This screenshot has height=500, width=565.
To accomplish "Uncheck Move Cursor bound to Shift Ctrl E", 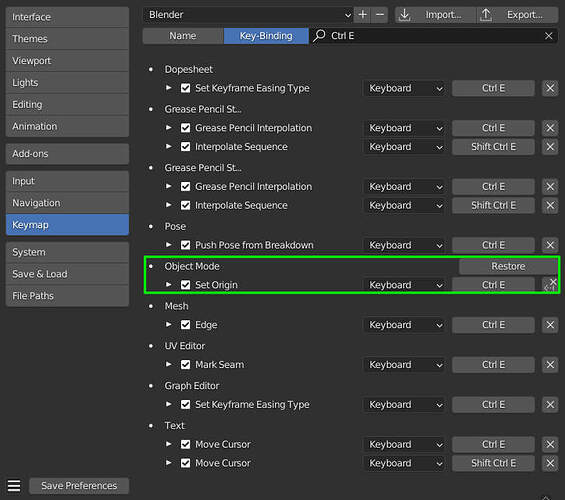I will pyautogui.click(x=186, y=463).
